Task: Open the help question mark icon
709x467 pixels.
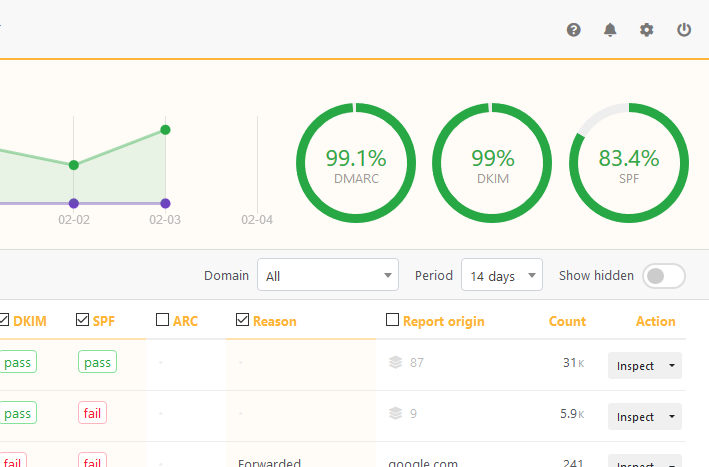Action: [x=574, y=30]
